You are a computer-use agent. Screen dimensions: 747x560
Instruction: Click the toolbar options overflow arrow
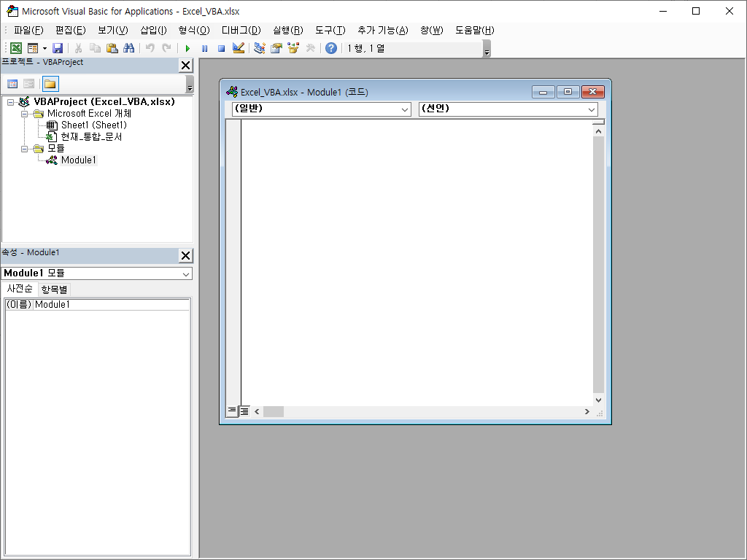pos(487,50)
